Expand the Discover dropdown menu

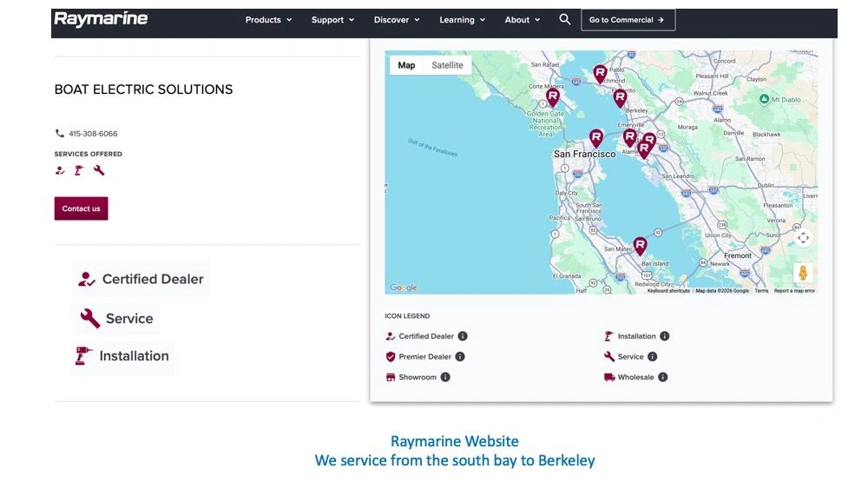397,20
